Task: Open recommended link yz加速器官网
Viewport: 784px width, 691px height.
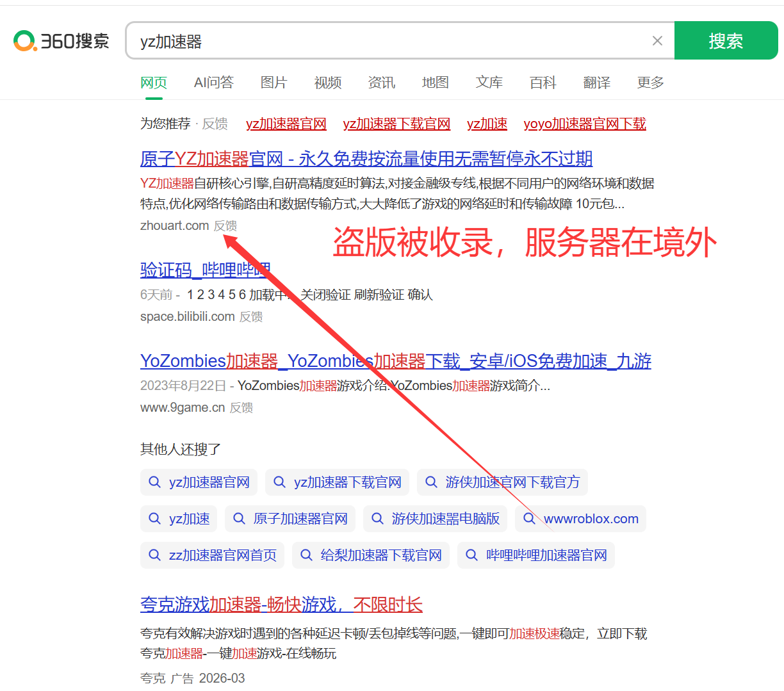Action: click(286, 124)
